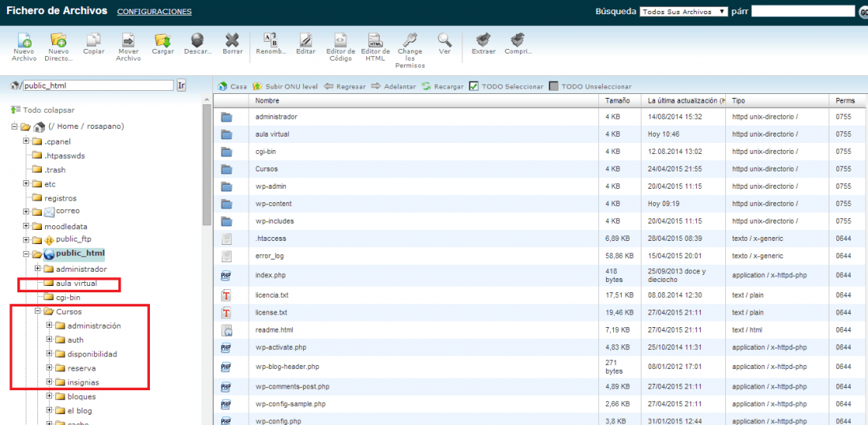Select the wp-content folder row

pyautogui.click(x=541, y=203)
